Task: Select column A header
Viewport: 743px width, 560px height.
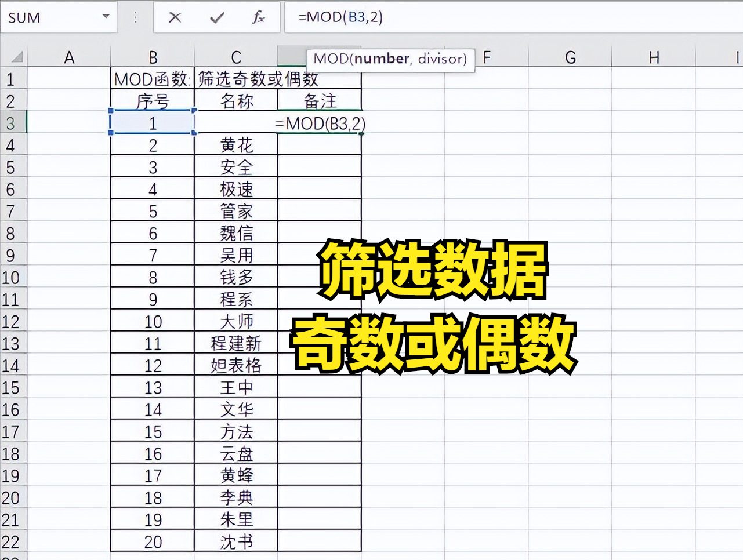Action: (69, 57)
